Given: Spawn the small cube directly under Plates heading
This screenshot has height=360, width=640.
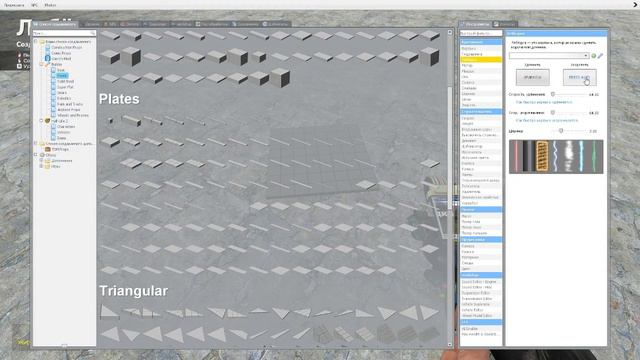Looking at the screenshot, I should point(110,120).
